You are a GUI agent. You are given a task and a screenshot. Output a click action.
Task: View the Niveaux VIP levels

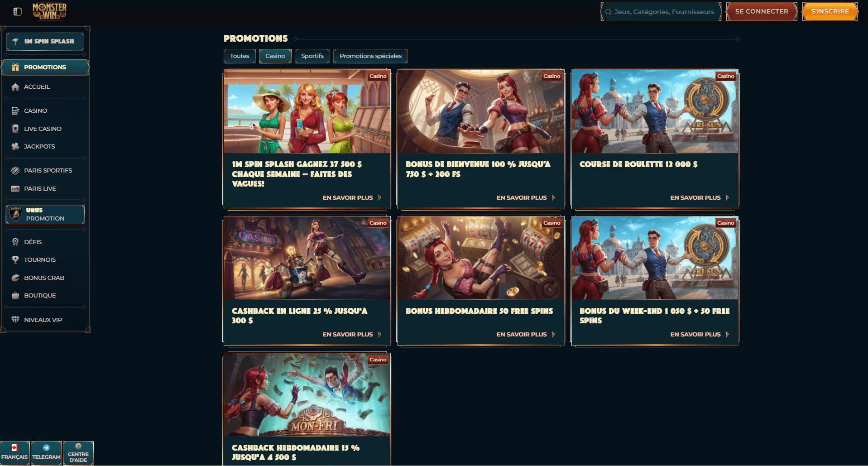coord(16,319)
